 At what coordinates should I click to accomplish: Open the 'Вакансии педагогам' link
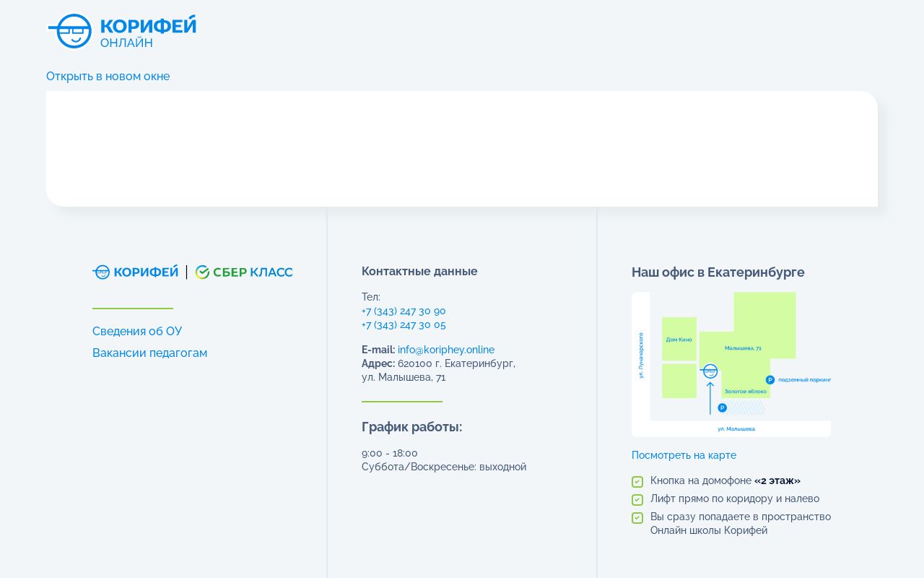tap(149, 353)
